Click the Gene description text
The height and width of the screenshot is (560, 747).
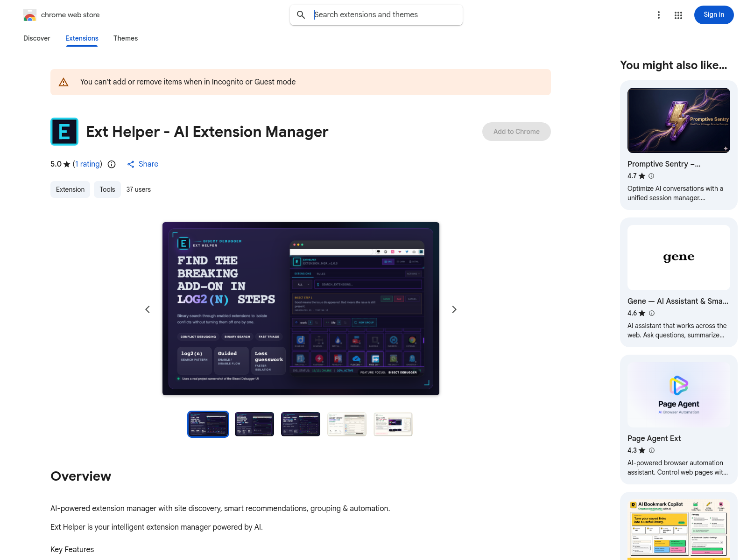(x=677, y=330)
